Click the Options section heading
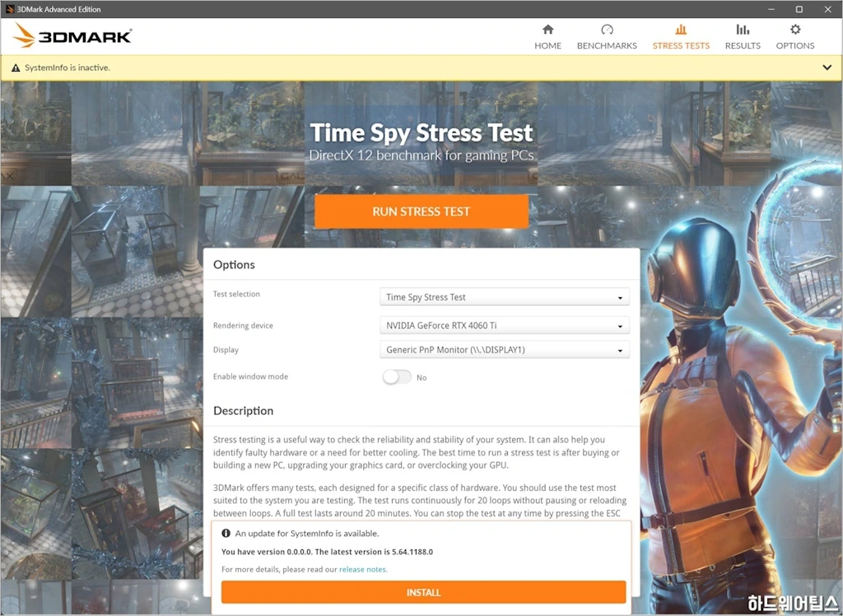Screen dimensions: 843x616 234,264
